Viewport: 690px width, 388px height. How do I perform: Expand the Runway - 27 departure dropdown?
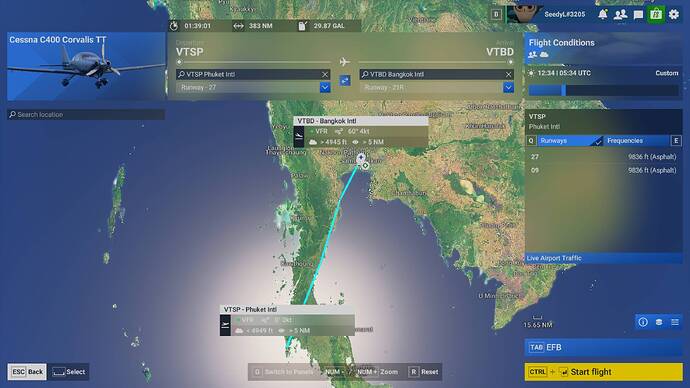(325, 88)
